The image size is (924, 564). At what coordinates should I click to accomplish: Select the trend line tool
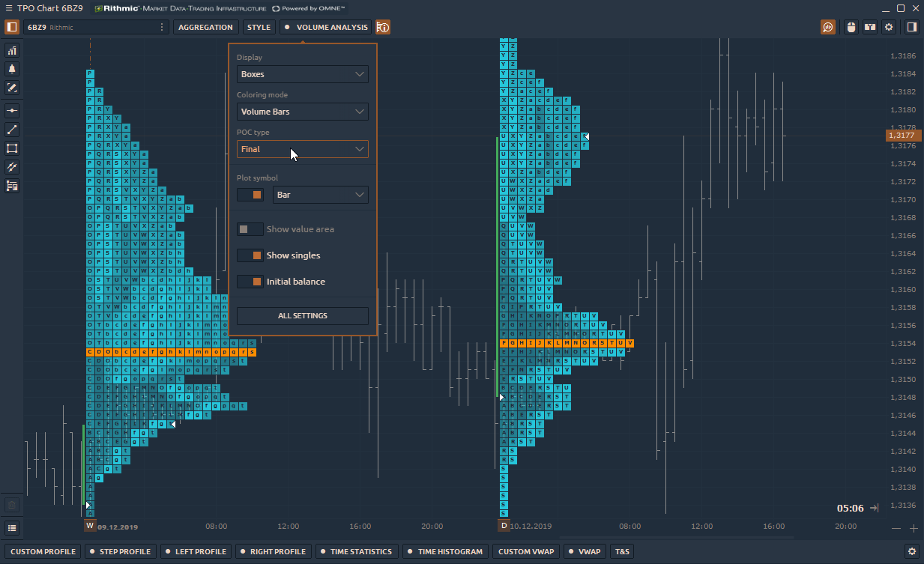[x=12, y=130]
